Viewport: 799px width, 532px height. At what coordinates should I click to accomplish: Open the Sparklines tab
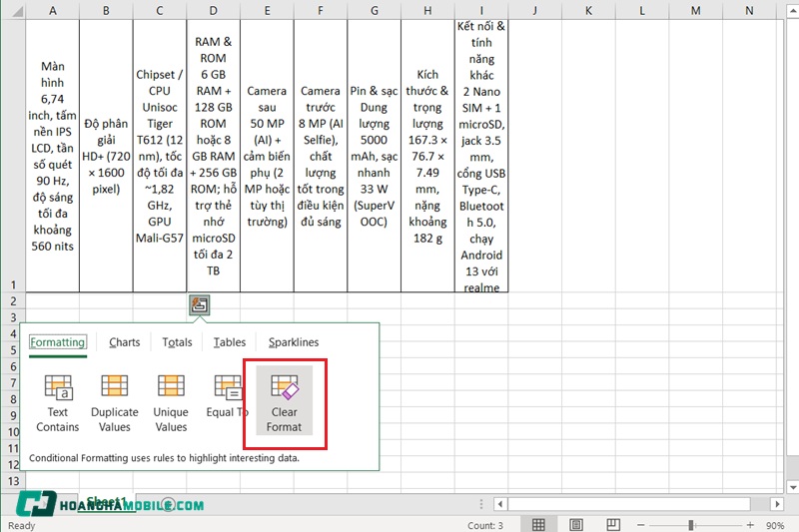click(x=294, y=342)
